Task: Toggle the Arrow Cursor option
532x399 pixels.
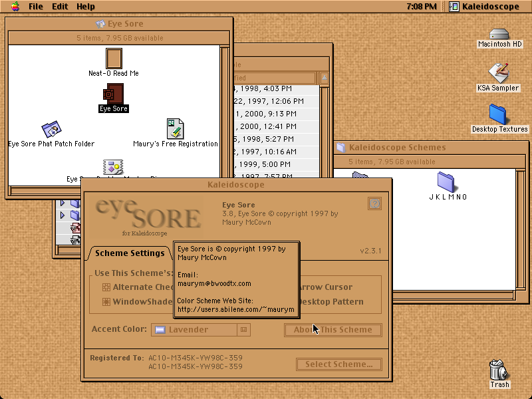Action: (325, 287)
